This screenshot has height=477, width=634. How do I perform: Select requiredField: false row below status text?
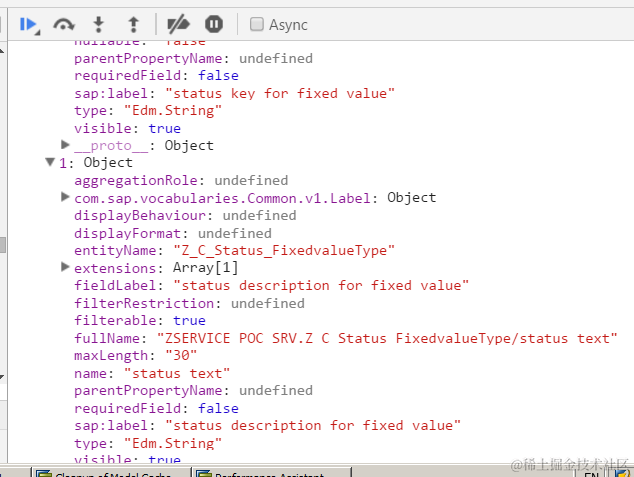click(x=156, y=408)
